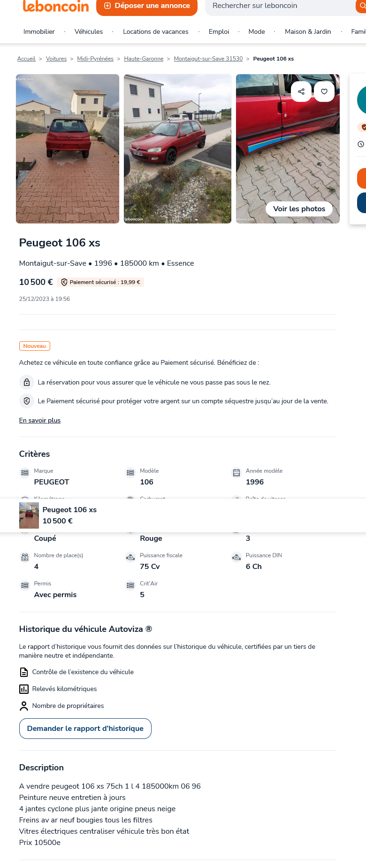
Task: Click the Année modèle calendar icon
Action: tap(236, 473)
